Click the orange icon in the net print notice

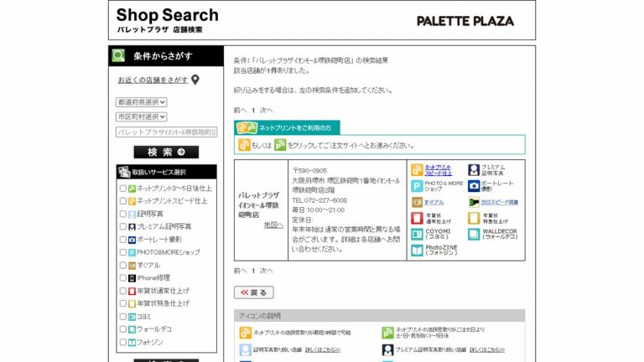(244, 145)
